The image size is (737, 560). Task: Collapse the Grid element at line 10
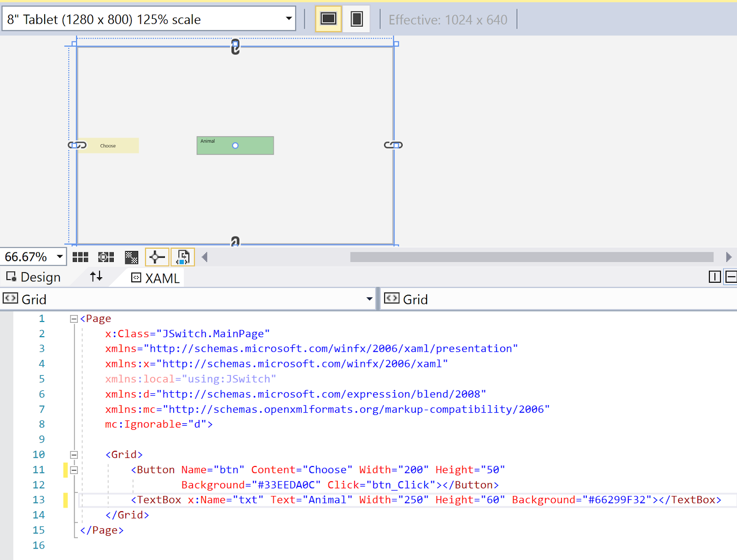click(x=74, y=455)
